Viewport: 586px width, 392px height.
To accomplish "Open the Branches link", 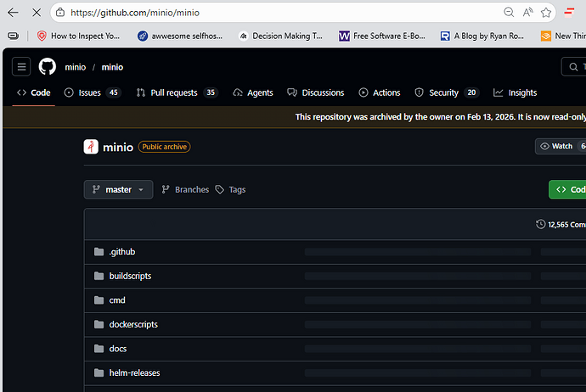I will click(185, 189).
